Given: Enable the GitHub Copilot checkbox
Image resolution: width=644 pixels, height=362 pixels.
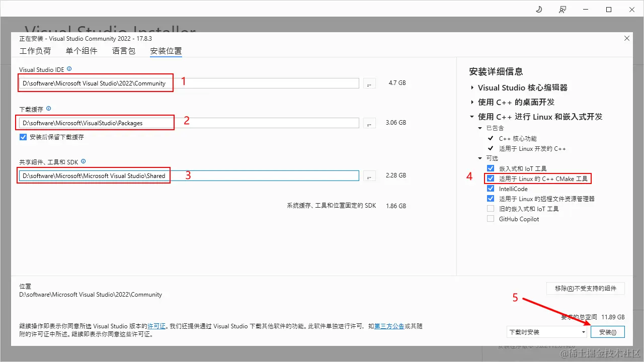Looking at the screenshot, I should click(x=491, y=219).
